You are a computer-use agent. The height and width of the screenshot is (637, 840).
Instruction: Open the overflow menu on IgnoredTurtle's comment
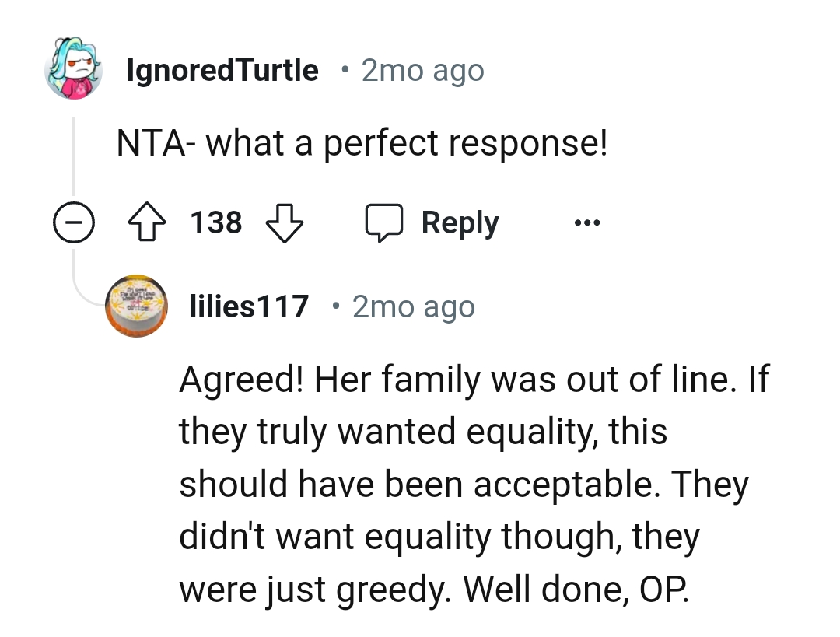(x=587, y=222)
